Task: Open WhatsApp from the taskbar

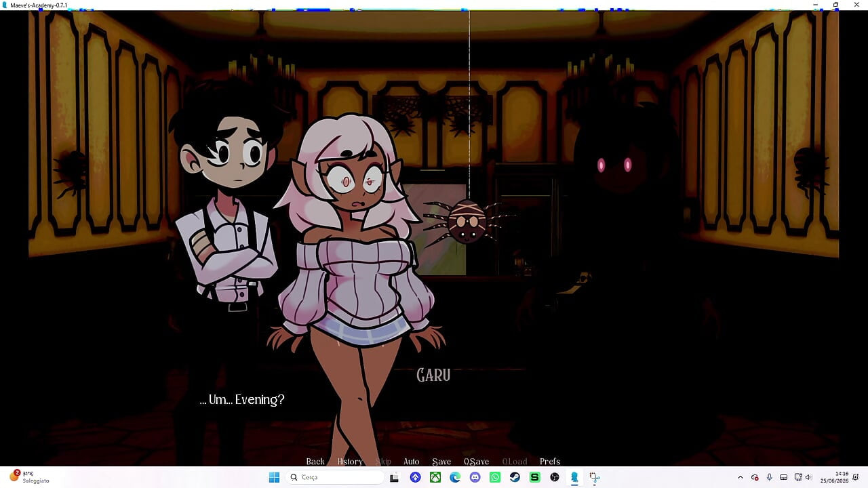Action: tap(495, 477)
